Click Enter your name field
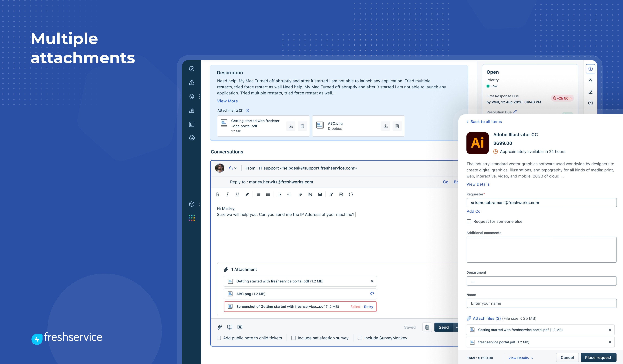 tap(541, 303)
